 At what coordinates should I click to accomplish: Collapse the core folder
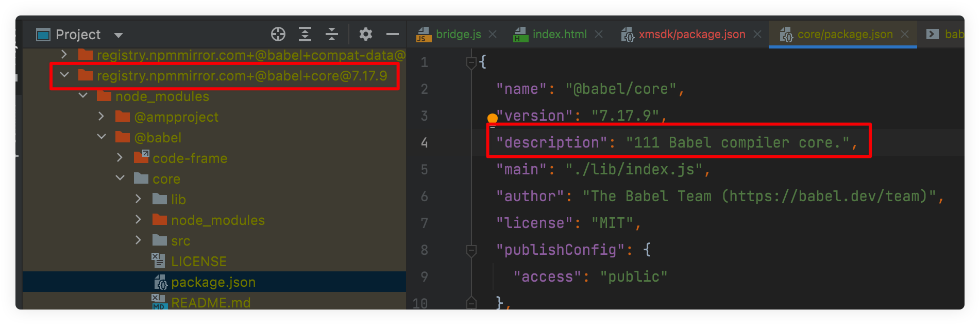coord(120,178)
